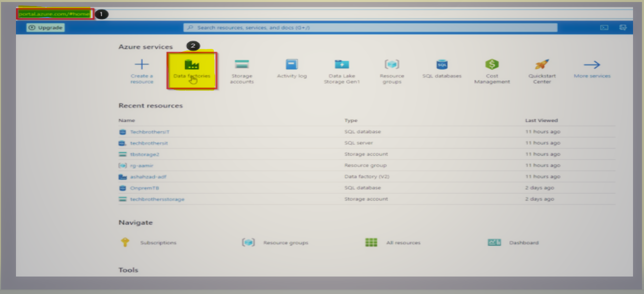Screen dimensions: 644x294
Task: Open techbrothersstorage link
Action: [157, 199]
